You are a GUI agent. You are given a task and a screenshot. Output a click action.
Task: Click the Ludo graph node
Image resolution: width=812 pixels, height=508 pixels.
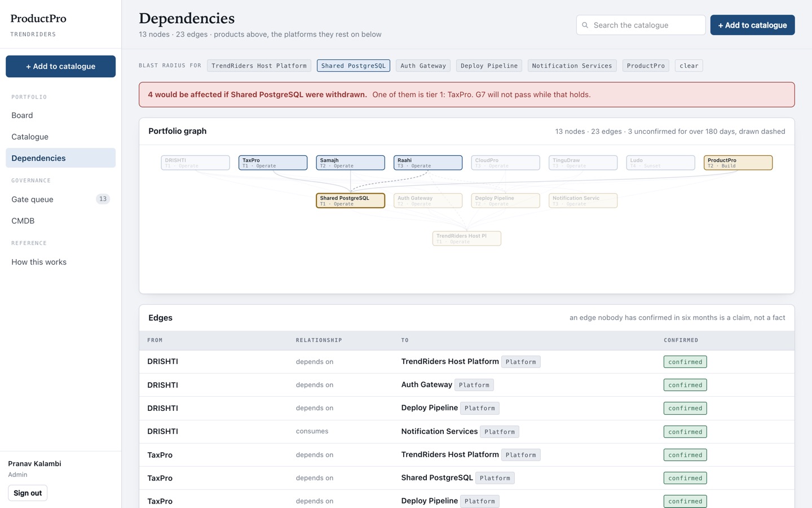(x=660, y=163)
